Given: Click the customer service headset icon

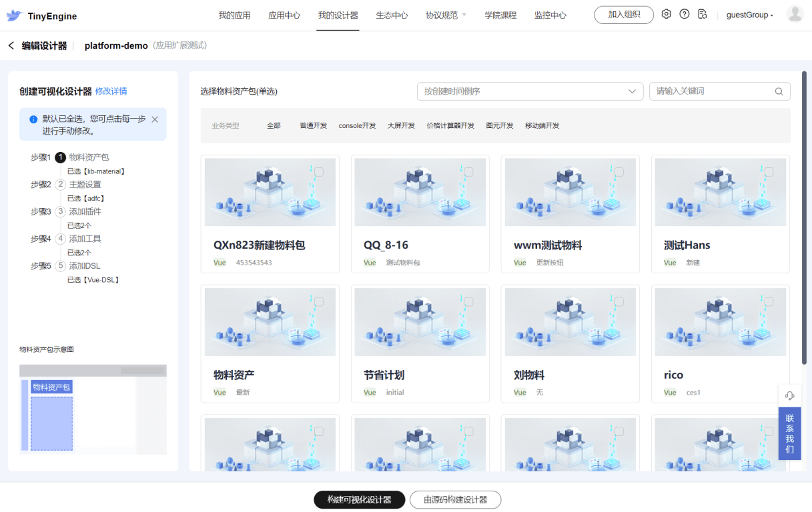Looking at the screenshot, I should click(789, 395).
